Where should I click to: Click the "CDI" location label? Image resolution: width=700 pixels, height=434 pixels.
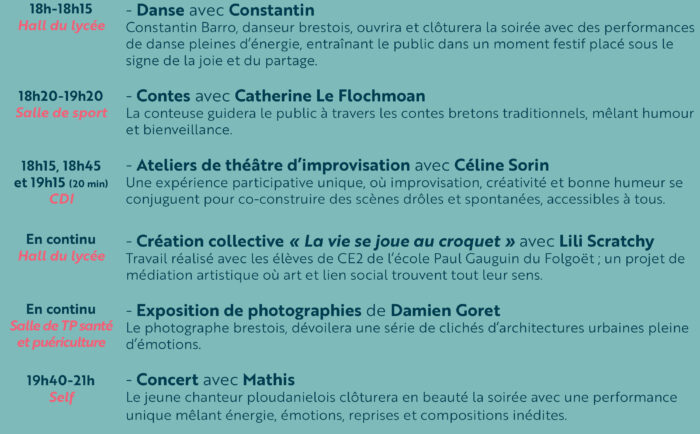click(x=62, y=199)
